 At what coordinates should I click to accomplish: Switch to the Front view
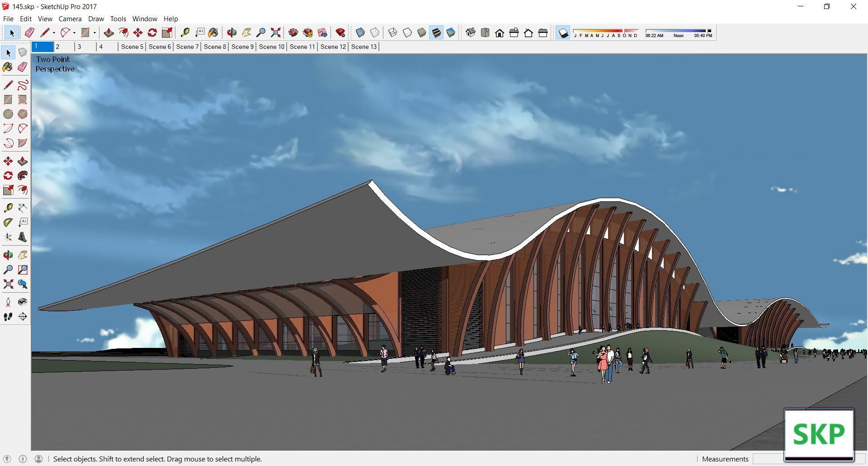[500, 33]
